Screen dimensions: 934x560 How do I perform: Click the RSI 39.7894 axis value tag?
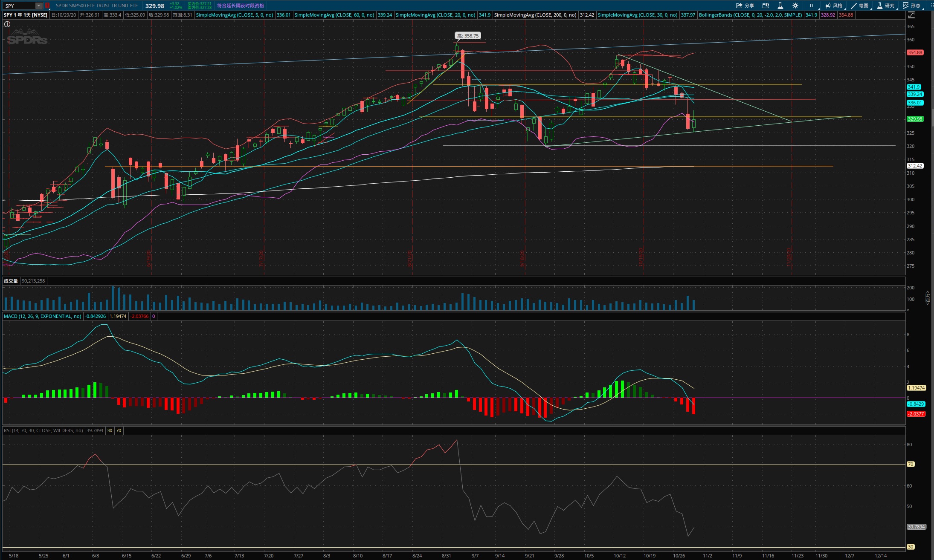tap(917, 527)
